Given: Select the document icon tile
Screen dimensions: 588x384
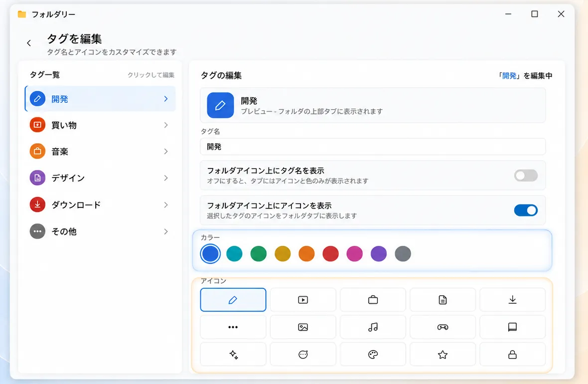Looking at the screenshot, I should 442,300.
